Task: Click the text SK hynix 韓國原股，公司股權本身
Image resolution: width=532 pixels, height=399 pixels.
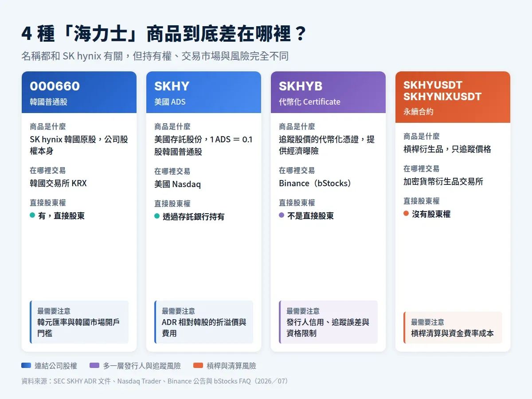Action: [79, 145]
